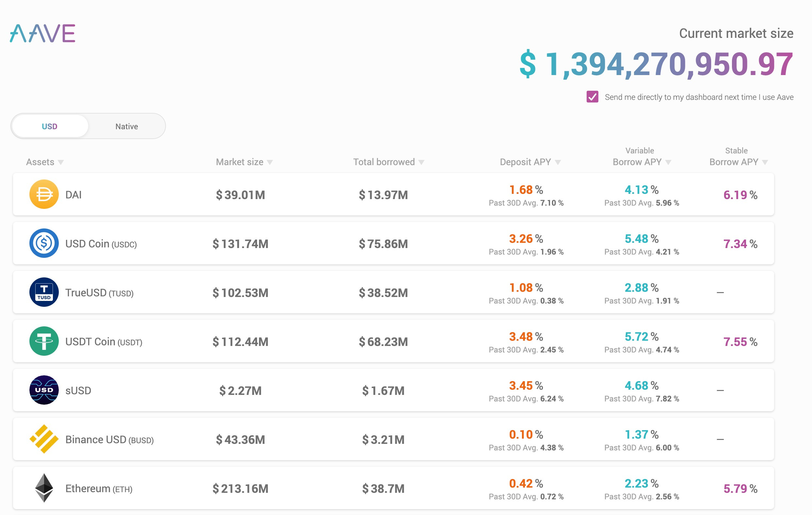Click the USDT Tether icon
Image resolution: width=812 pixels, height=515 pixels.
point(44,341)
